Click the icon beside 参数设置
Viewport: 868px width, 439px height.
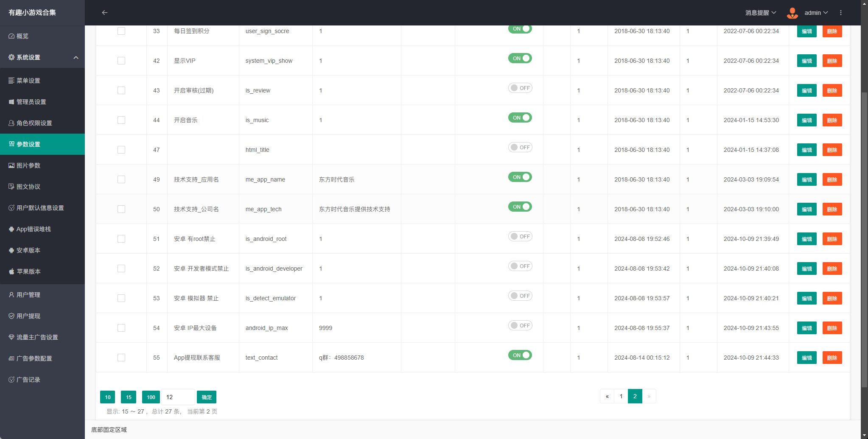[11, 144]
